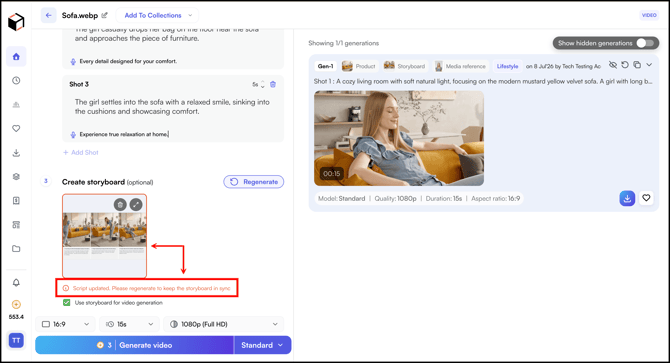Image resolution: width=670 pixels, height=363 pixels.
Task: Uncheck Use storyboard for video generation
Action: [x=67, y=302]
